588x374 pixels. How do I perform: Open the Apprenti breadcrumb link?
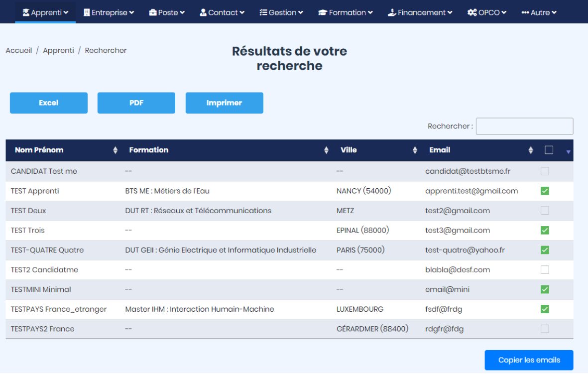(58, 50)
